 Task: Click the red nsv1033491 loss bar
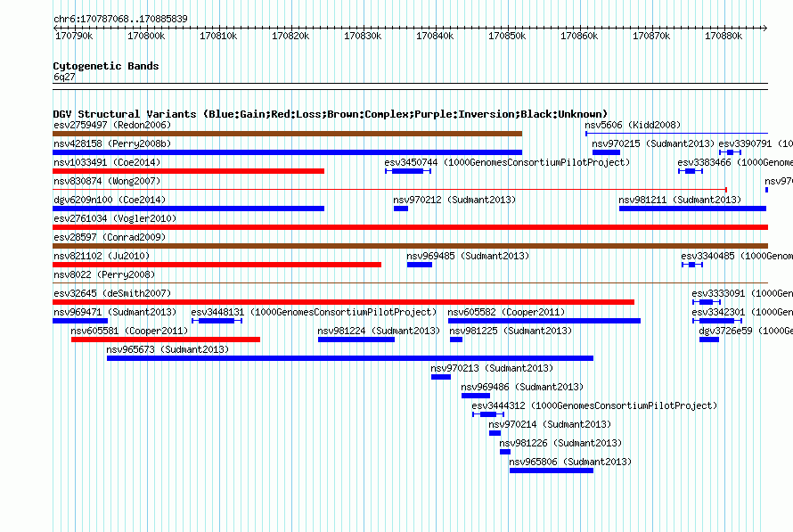pyautogui.click(x=188, y=171)
